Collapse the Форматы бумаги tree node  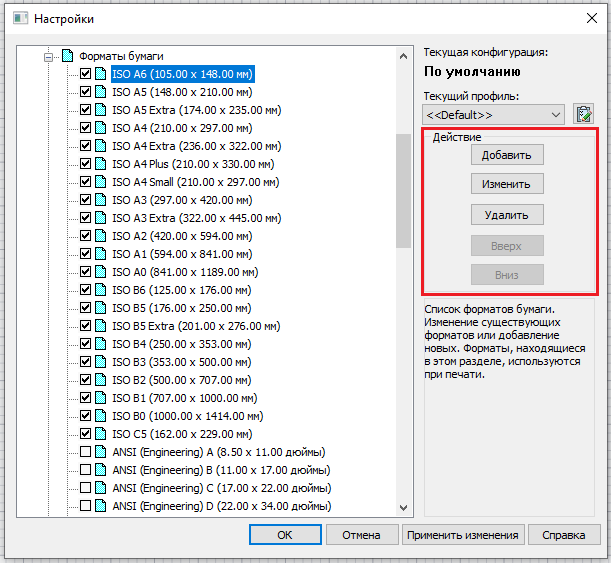(x=47, y=57)
